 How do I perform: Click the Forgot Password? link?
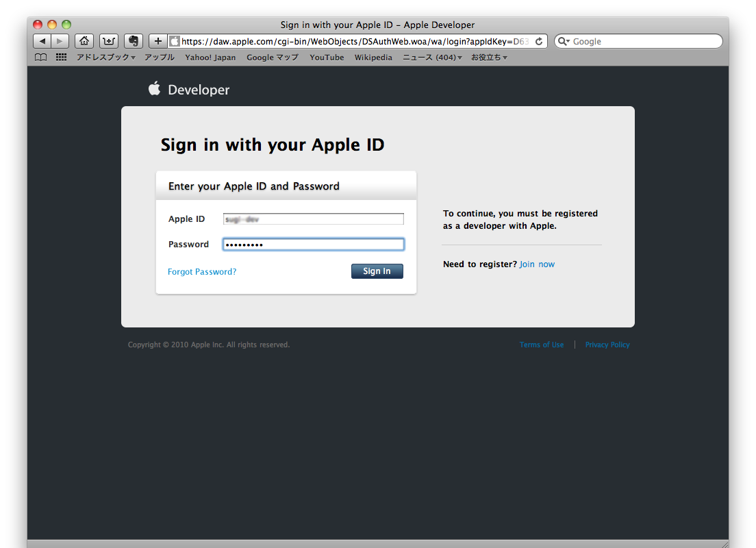(202, 272)
